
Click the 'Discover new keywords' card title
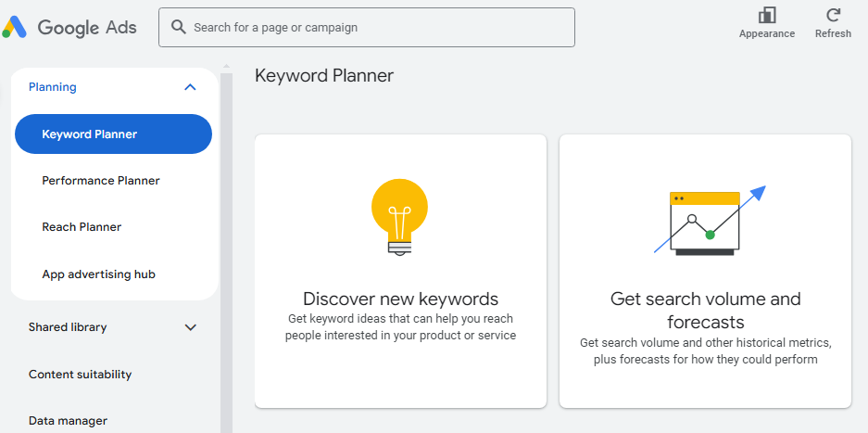point(401,299)
